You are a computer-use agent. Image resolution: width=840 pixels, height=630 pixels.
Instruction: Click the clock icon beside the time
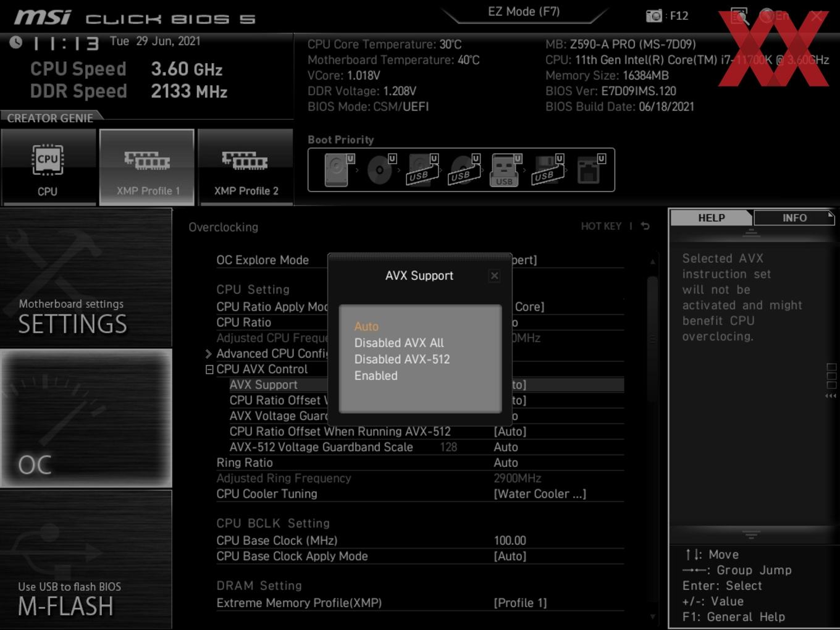pos(15,42)
